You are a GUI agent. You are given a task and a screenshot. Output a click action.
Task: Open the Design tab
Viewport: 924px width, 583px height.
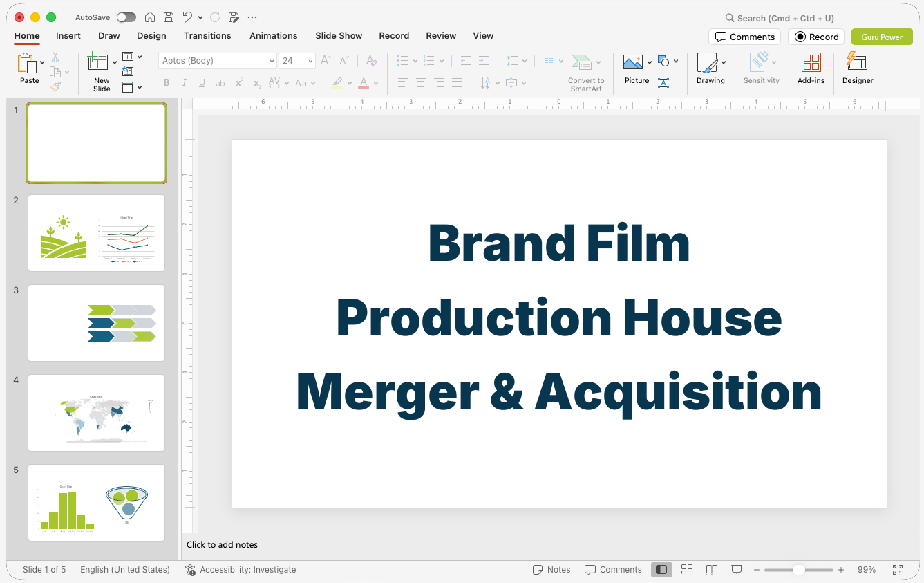click(x=151, y=36)
